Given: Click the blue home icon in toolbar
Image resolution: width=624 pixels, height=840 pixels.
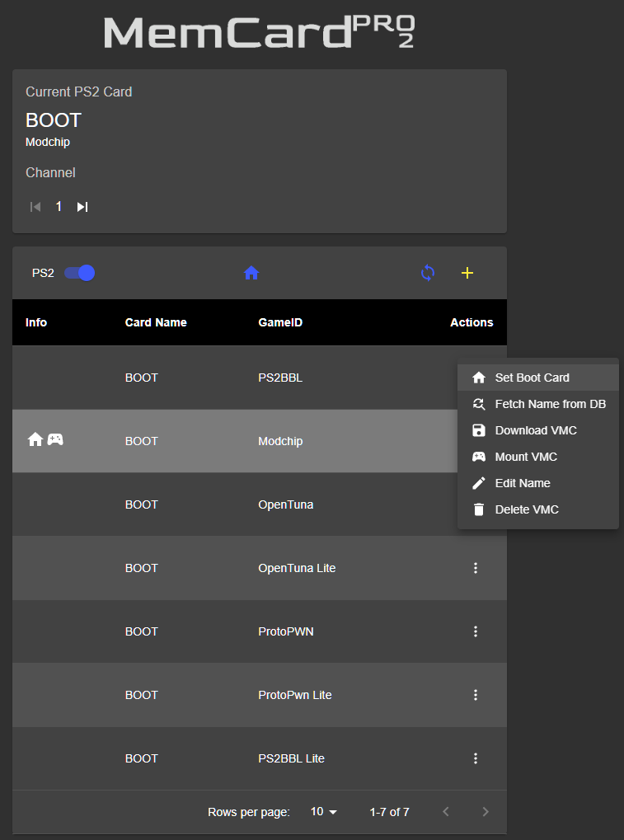Looking at the screenshot, I should [252, 273].
